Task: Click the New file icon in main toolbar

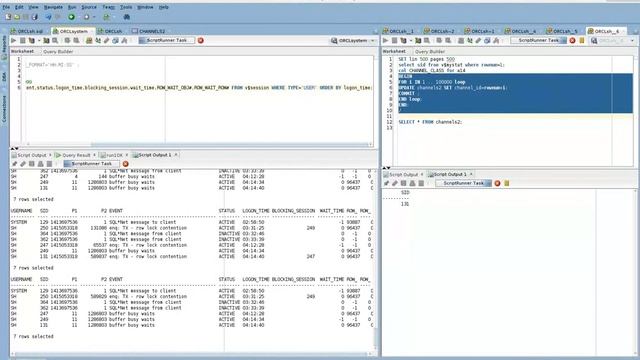Action: pos(8,17)
